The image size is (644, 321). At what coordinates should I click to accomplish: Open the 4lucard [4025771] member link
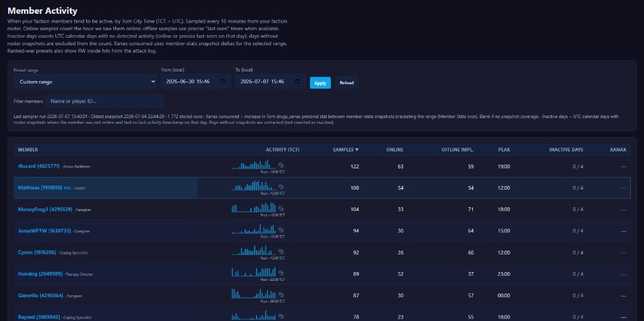38,166
